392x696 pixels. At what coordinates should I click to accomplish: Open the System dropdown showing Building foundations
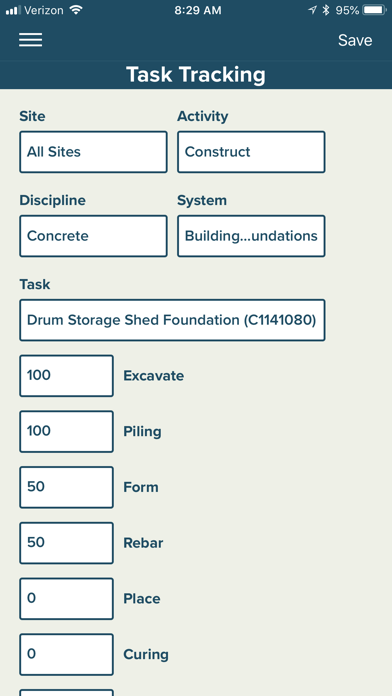coord(251,236)
